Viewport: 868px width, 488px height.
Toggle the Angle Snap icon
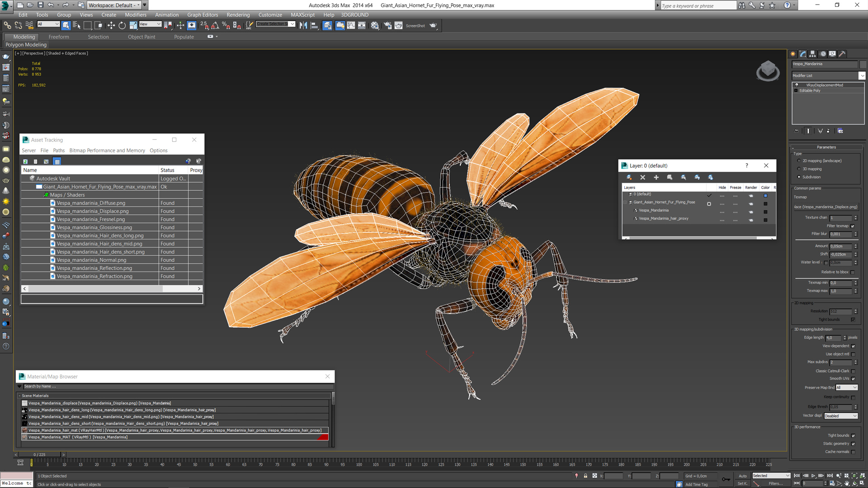coord(215,25)
